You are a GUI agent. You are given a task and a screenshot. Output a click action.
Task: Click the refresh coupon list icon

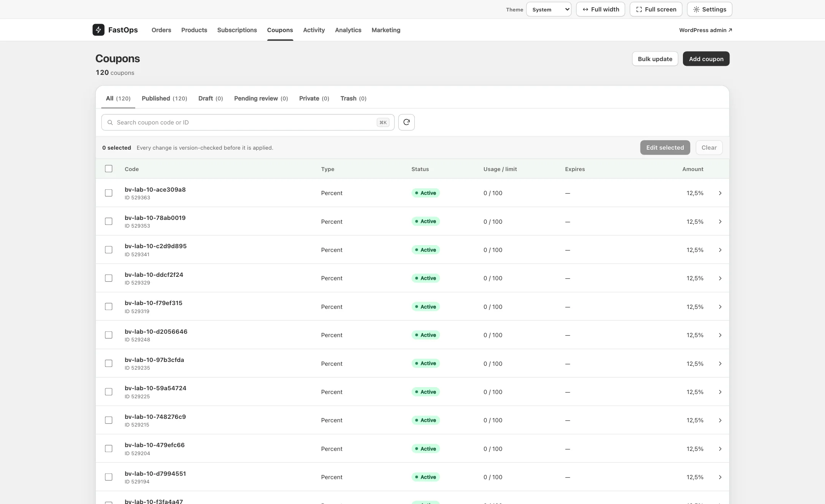406,122
